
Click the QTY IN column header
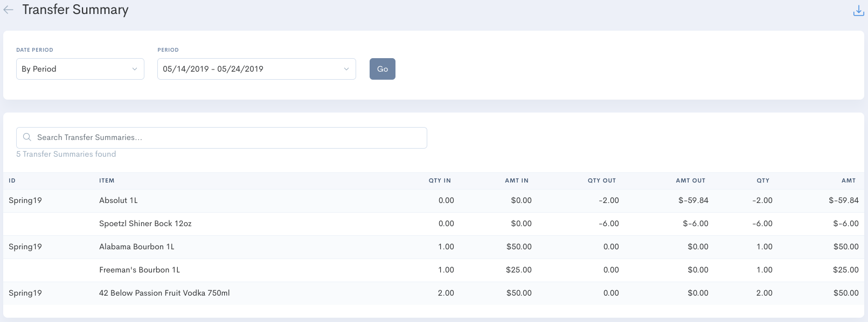point(440,181)
